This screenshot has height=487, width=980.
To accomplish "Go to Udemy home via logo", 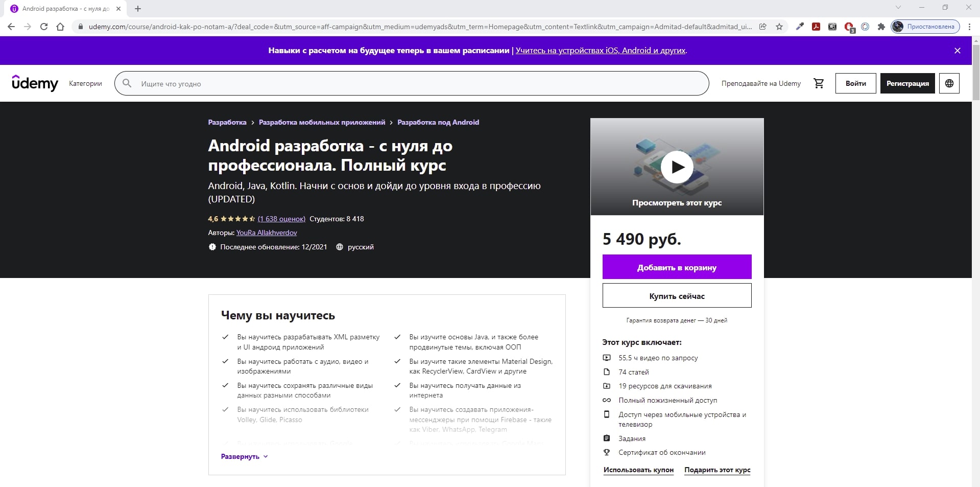I will point(35,83).
